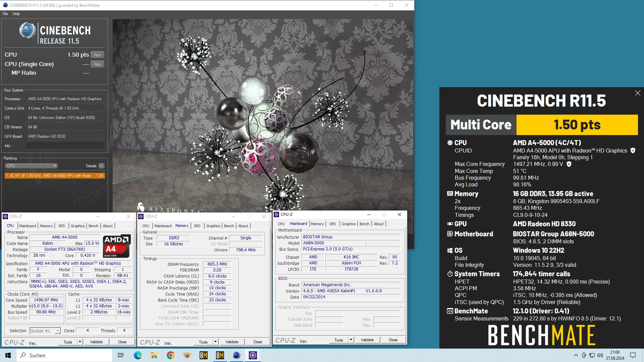Click the Max Core Frequency verified shield icon
The image size is (644, 362).
pos(569,164)
